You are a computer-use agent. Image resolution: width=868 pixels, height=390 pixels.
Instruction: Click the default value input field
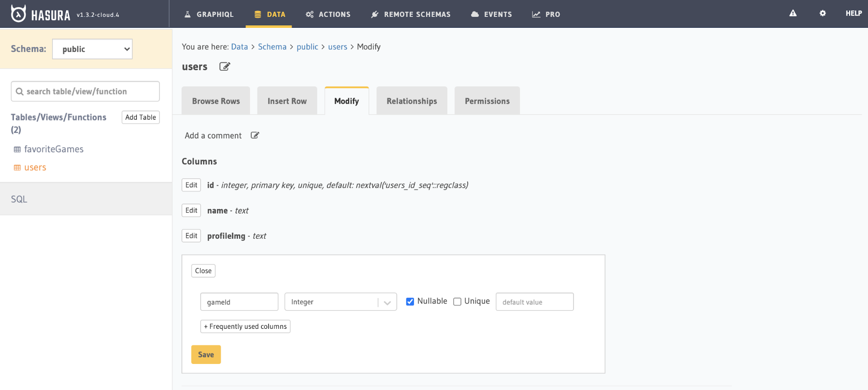coord(535,302)
